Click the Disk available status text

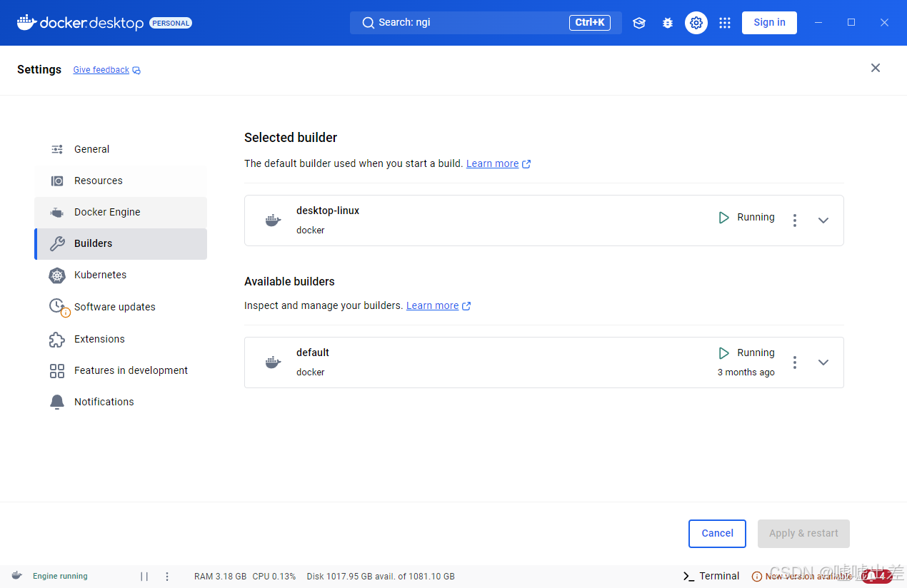click(x=381, y=577)
